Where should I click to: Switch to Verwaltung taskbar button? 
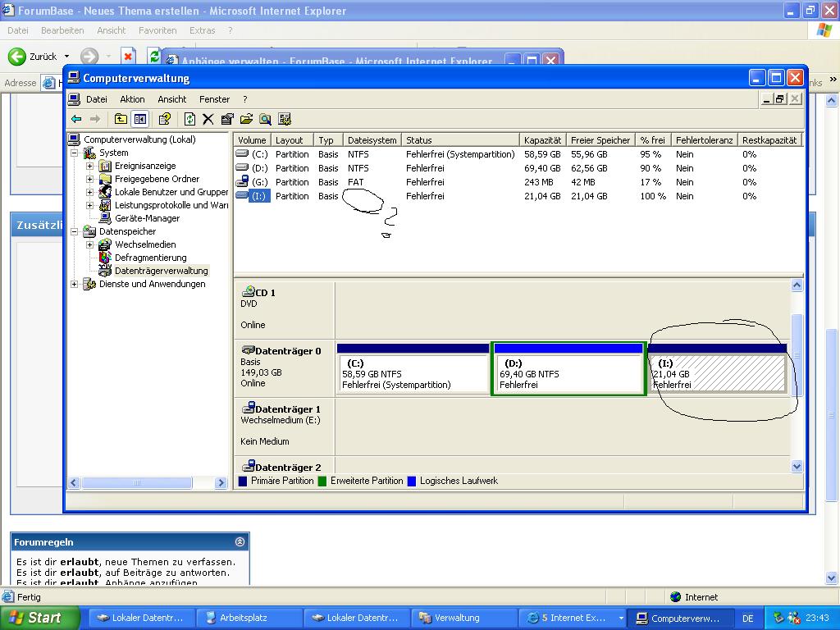(463, 619)
